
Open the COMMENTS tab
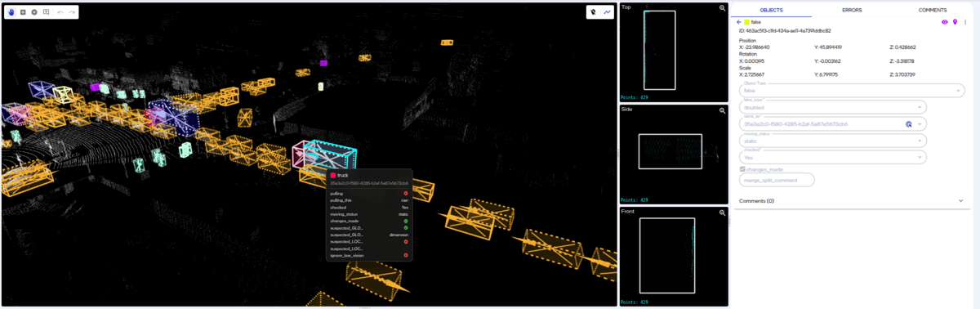pyautogui.click(x=932, y=10)
